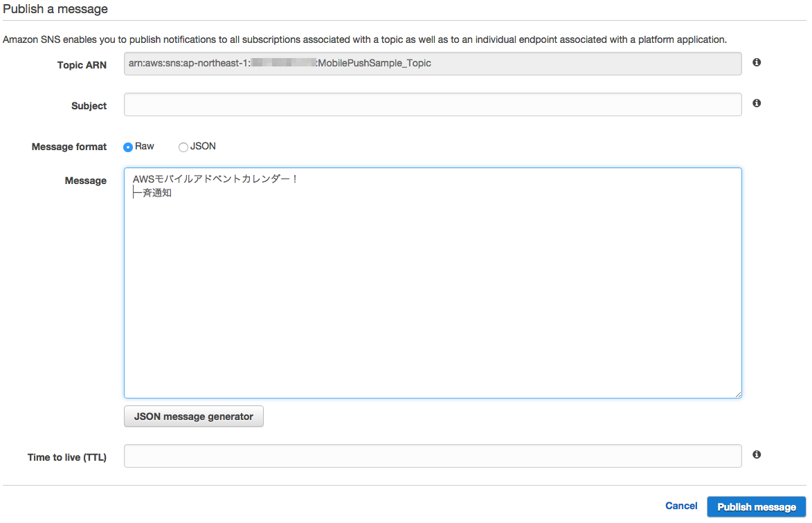Click the textarea resize handle at message corner
Screen dimensions: 812x523
click(738, 394)
